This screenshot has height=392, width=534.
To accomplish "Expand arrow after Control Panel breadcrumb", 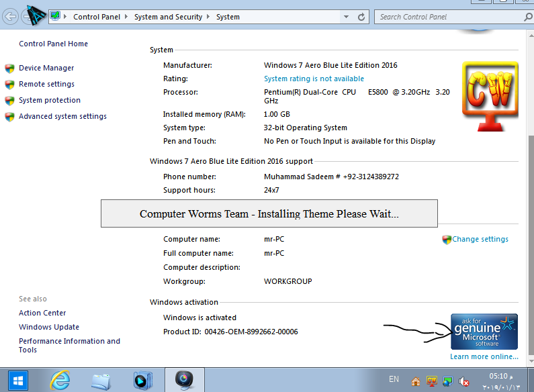I will coord(126,17).
